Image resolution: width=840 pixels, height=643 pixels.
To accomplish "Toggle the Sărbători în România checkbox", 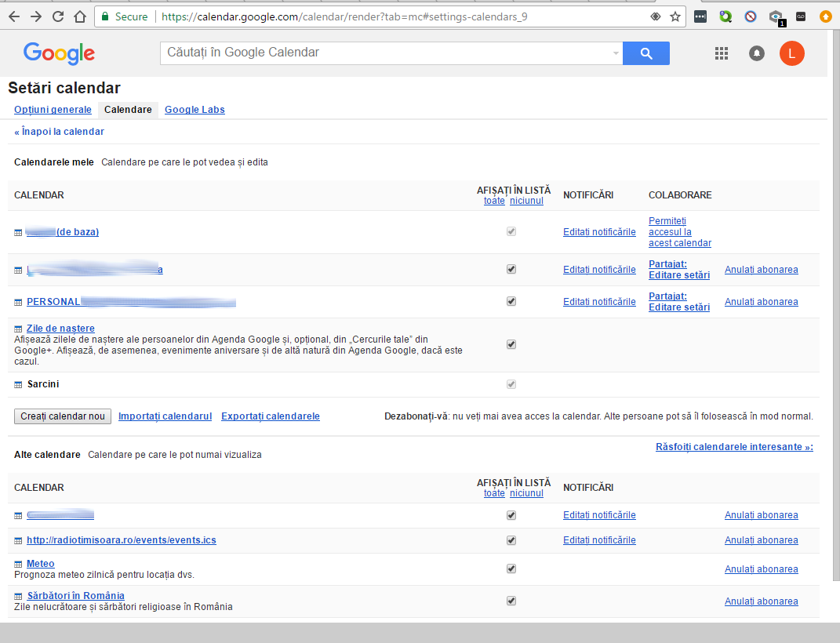I will (x=511, y=601).
